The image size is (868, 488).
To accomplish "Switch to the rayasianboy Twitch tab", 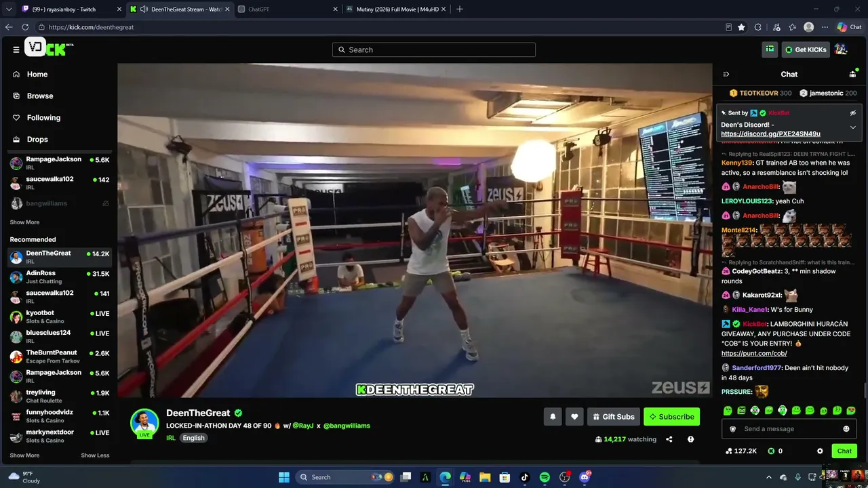I will tap(70, 9).
